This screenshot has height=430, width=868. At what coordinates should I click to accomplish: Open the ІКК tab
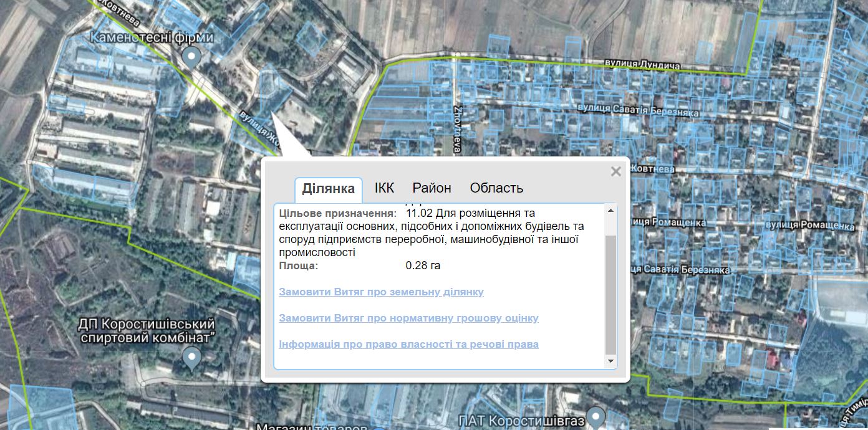384,188
